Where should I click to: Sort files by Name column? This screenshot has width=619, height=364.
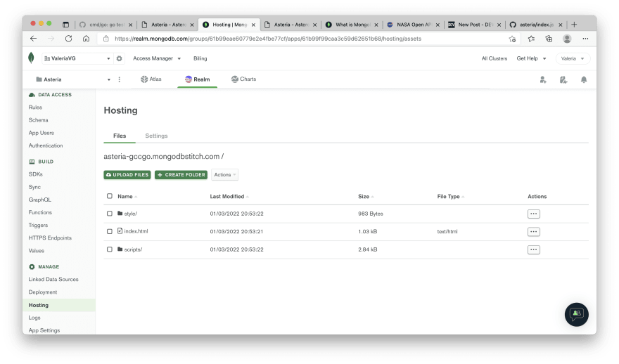click(127, 196)
